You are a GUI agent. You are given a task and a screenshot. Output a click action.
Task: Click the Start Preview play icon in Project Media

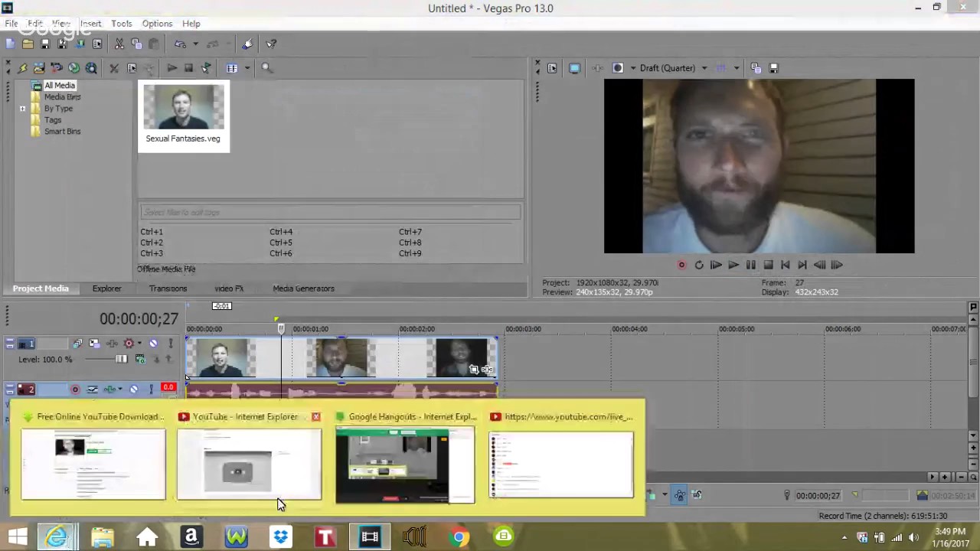pyautogui.click(x=171, y=68)
